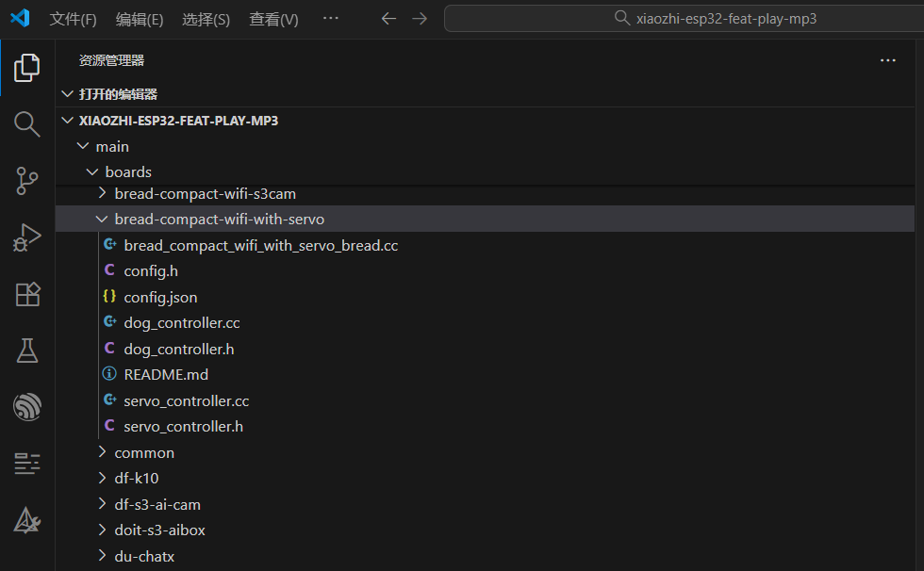Open Run and Debug view
This screenshot has width=924, height=571.
click(x=26, y=237)
